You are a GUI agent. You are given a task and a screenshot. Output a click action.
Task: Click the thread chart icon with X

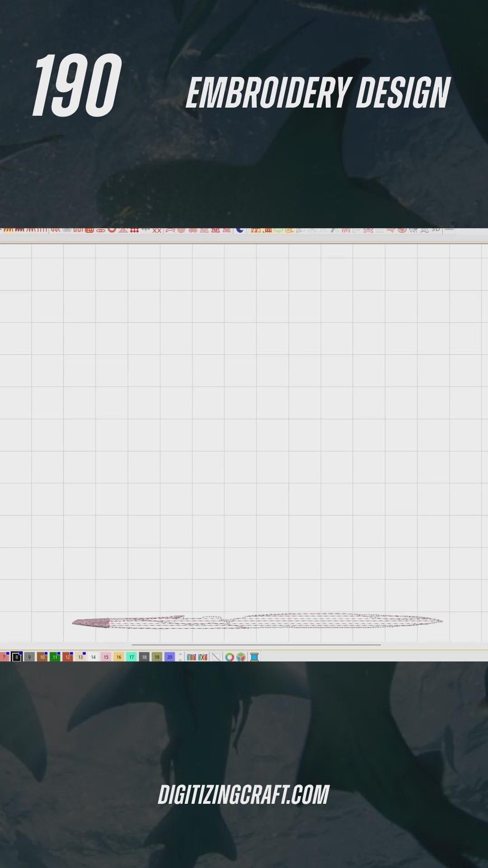(x=203, y=657)
